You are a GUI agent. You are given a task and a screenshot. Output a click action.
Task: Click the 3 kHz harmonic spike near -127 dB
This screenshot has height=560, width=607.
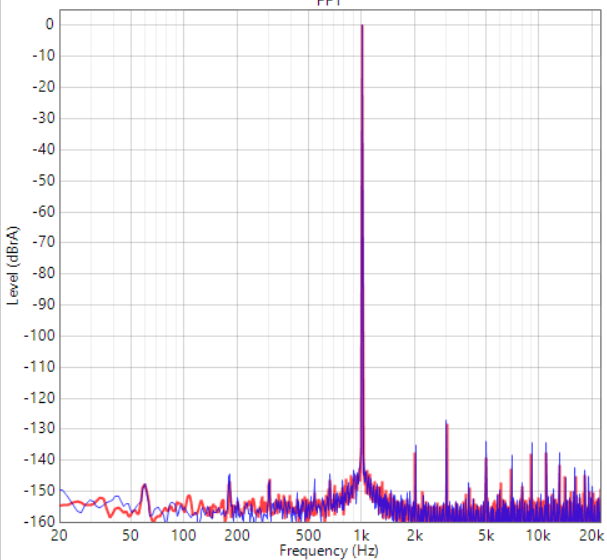pos(447,464)
